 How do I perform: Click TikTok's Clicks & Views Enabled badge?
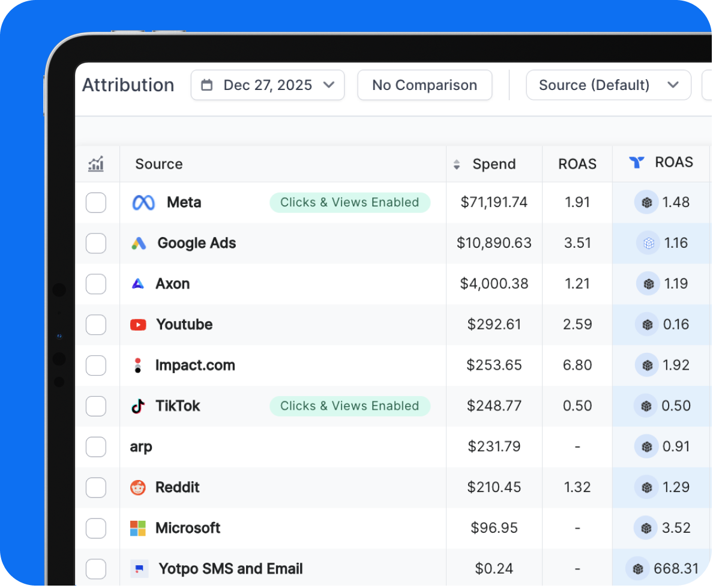pyautogui.click(x=350, y=406)
